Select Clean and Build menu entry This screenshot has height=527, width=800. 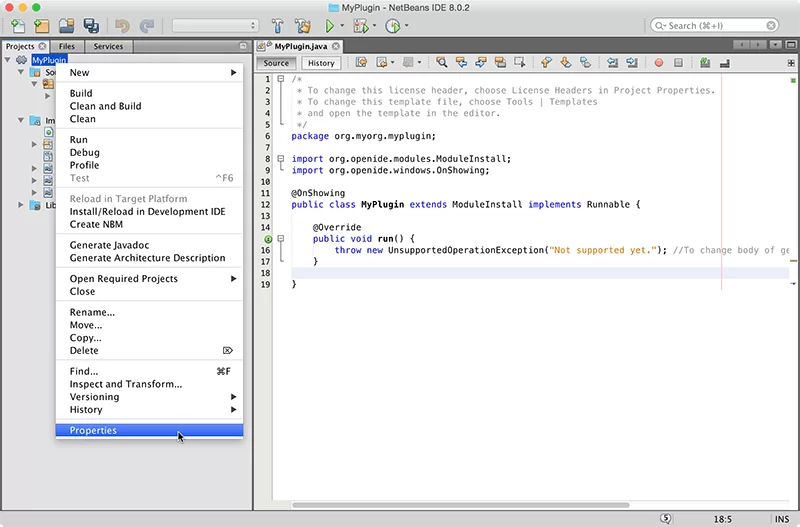pos(149,106)
